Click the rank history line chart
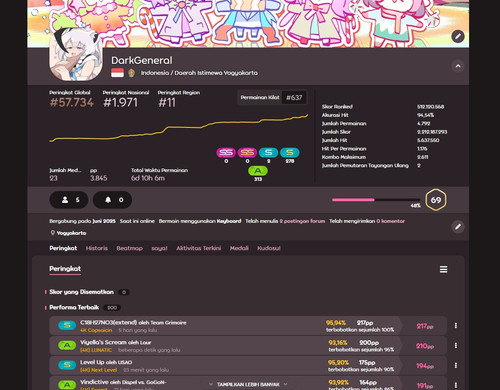This screenshot has height=390, width=500. click(179, 128)
